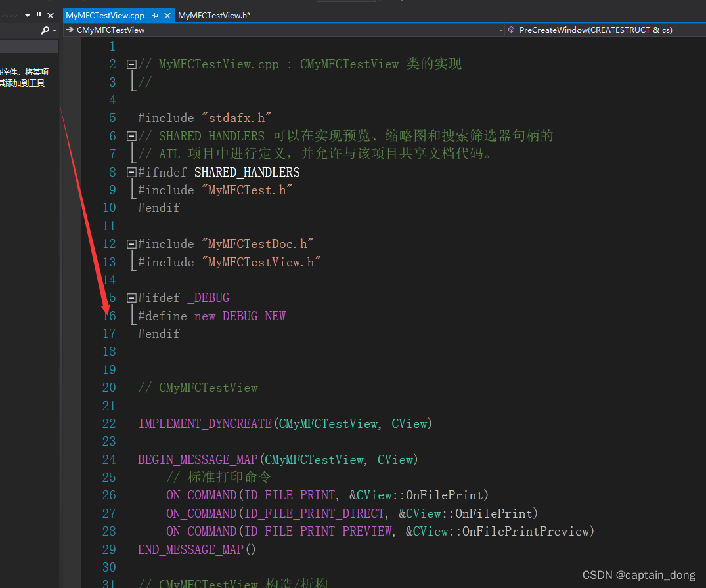The height and width of the screenshot is (588, 706).
Task: Click END_MESSAGE_MAP macro text
Action: click(191, 550)
